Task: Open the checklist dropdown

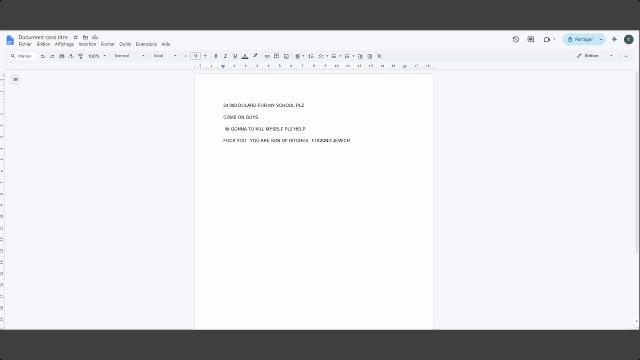Action: (323, 56)
